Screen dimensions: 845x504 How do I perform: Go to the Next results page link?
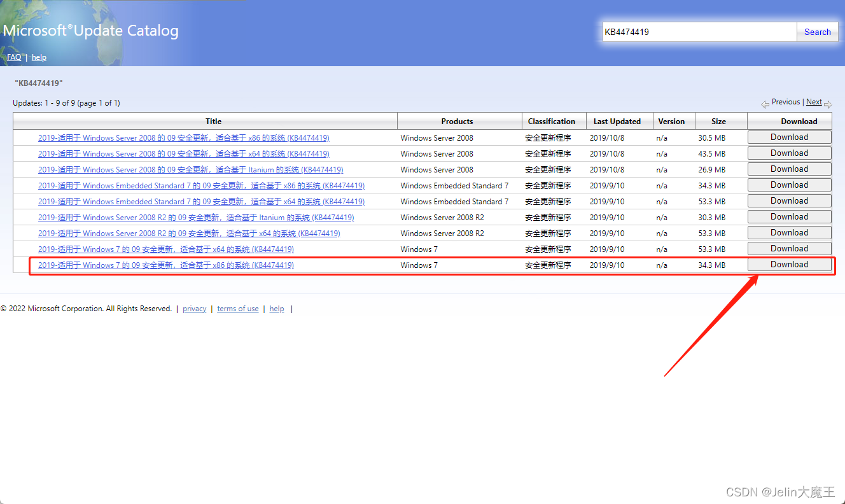tap(814, 102)
